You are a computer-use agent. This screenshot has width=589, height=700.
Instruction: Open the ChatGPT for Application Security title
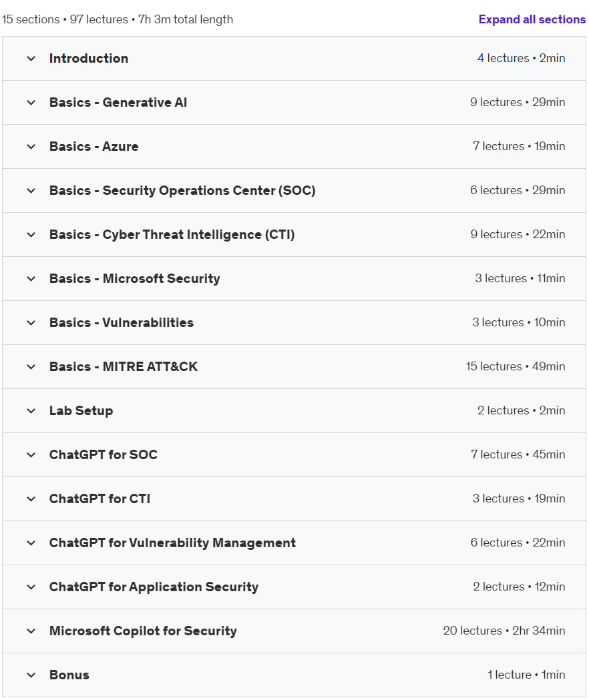pos(154,587)
